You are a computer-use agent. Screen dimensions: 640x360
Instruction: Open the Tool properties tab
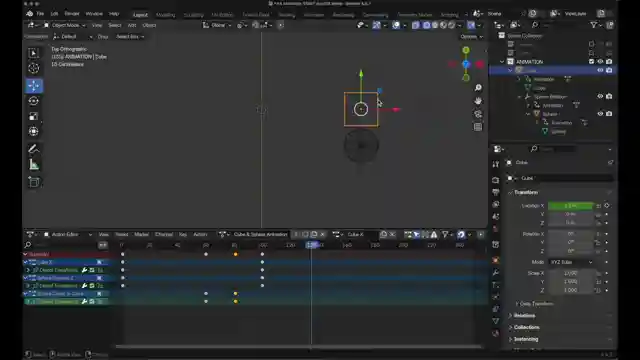click(x=496, y=164)
